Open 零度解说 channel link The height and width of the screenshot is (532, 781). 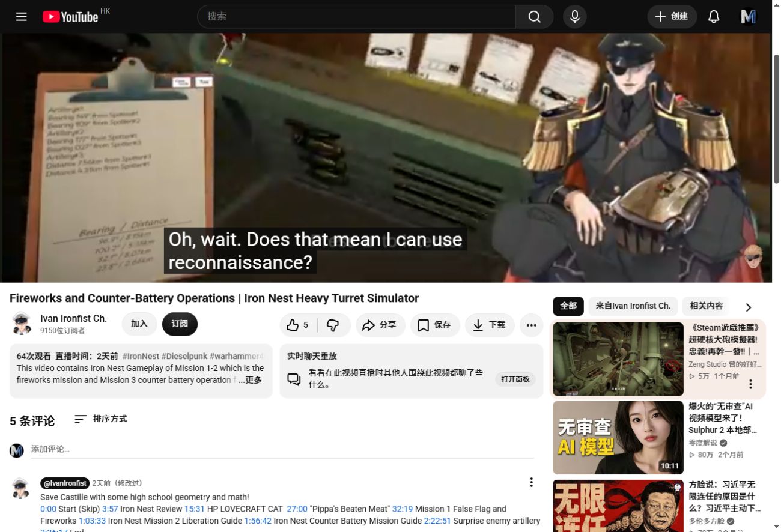pyautogui.click(x=704, y=443)
